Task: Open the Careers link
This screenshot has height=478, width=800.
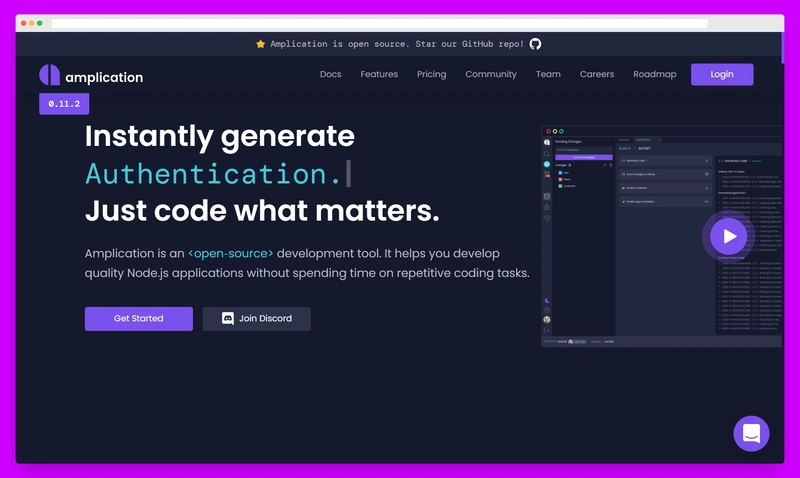Action: click(597, 74)
